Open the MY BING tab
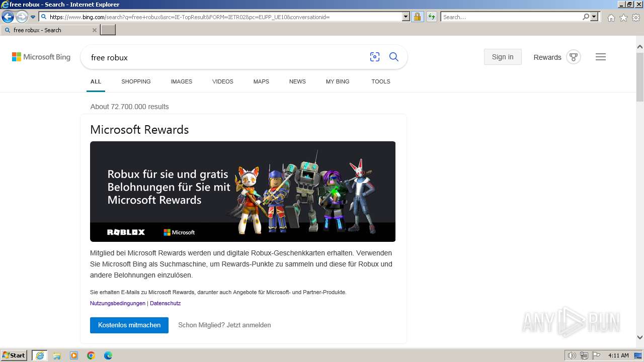Viewport: 644px width, 362px height. [x=338, y=81]
